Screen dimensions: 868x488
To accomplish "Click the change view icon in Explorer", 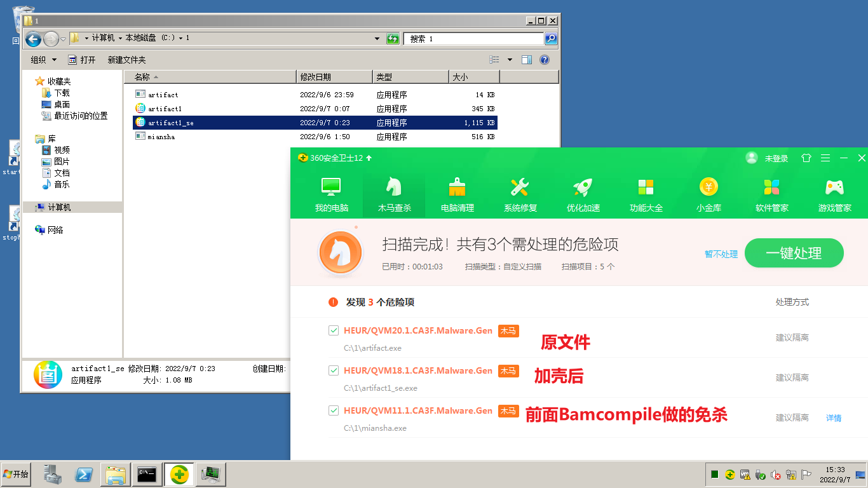I will coord(494,60).
